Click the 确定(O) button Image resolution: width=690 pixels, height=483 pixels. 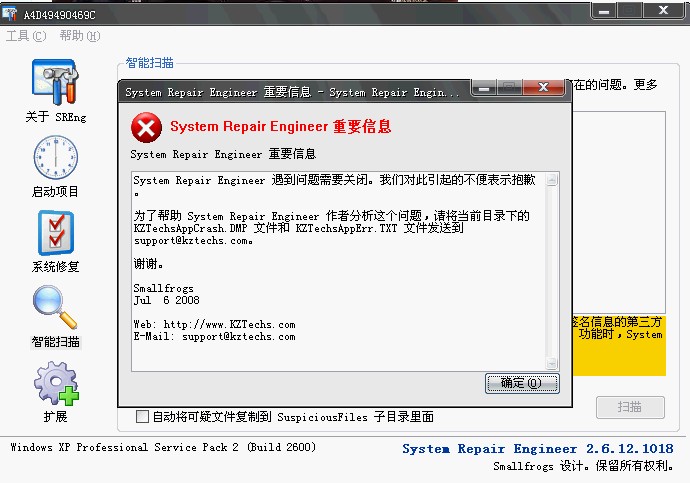522,383
